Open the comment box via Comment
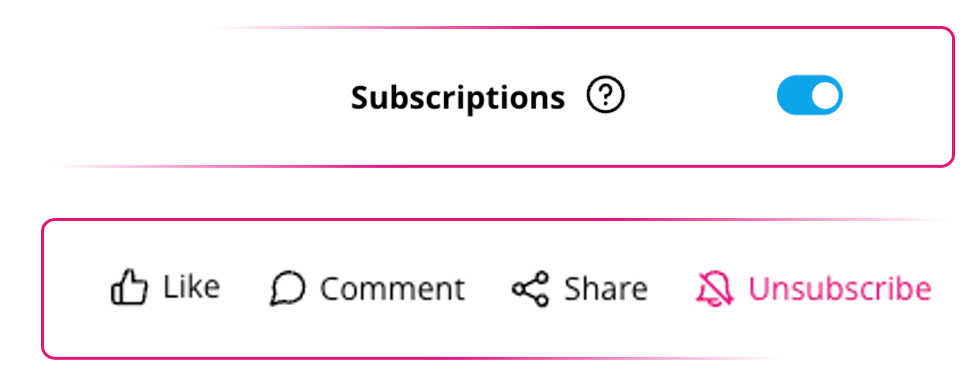 coord(367,289)
